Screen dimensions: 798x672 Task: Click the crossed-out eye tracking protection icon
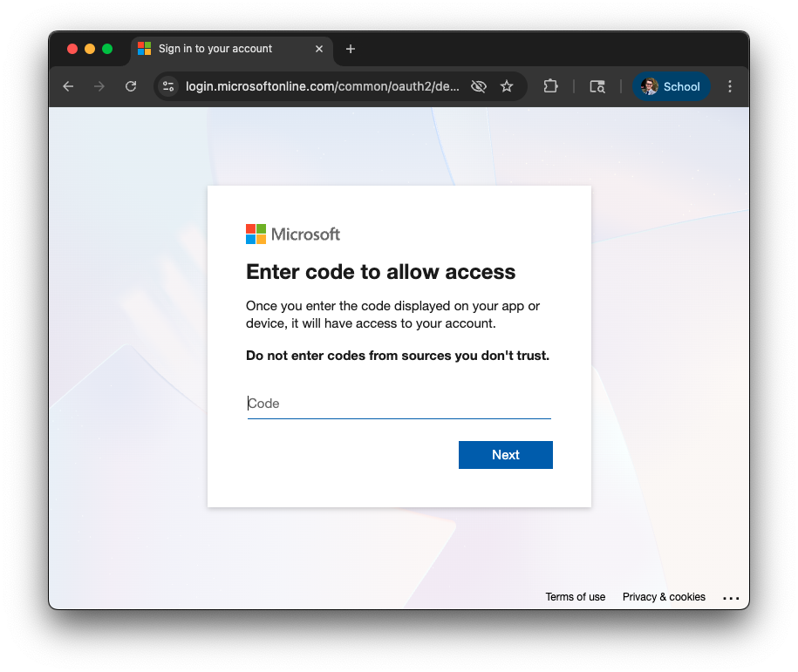478,86
